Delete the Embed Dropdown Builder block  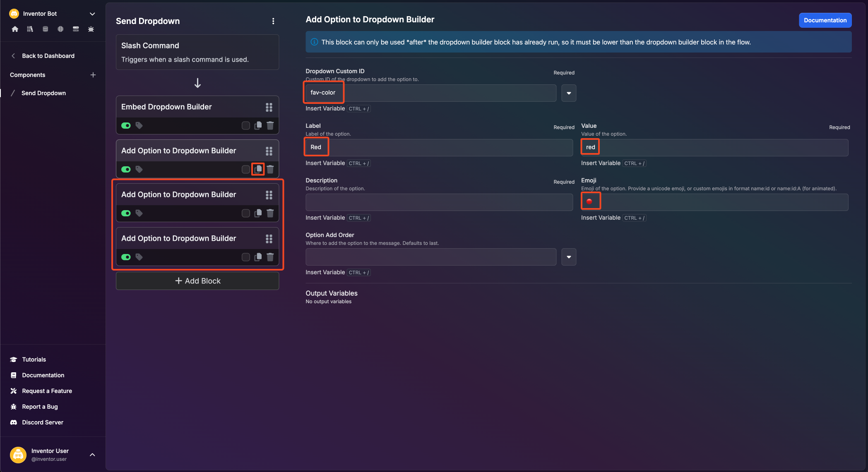(x=270, y=125)
